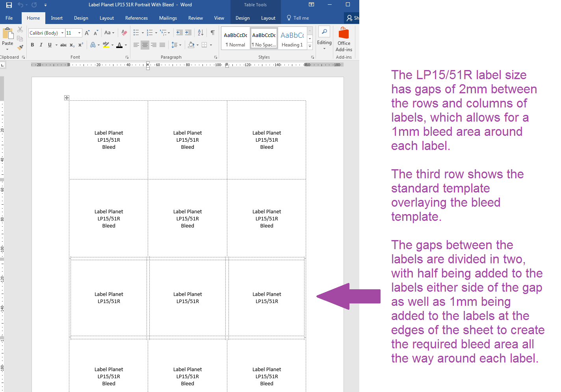Click the Clear All Formatting icon
The height and width of the screenshot is (392, 561).
click(124, 32)
